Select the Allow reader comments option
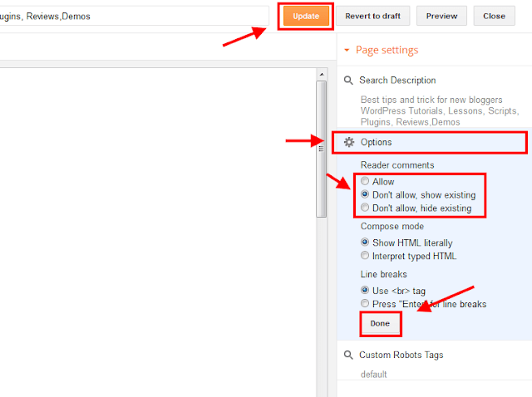 (365, 181)
